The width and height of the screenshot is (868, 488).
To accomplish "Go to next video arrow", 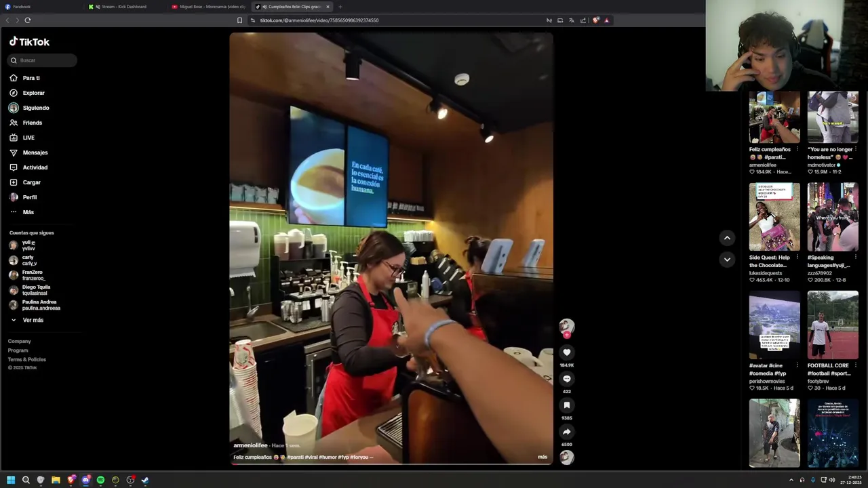I will 727,260.
